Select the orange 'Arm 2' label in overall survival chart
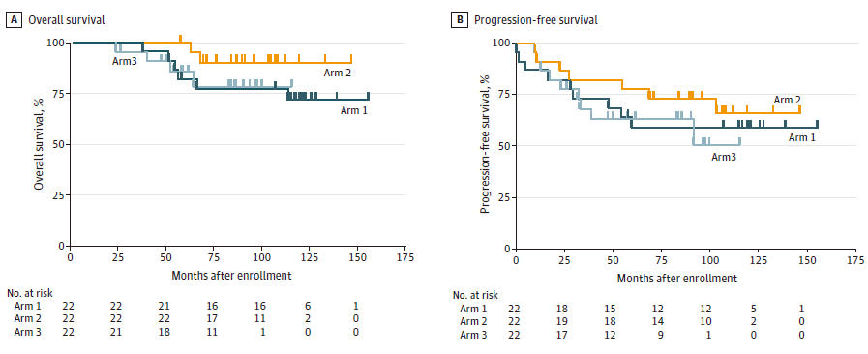Image resolution: width=868 pixels, height=354 pixels. pyautogui.click(x=339, y=72)
